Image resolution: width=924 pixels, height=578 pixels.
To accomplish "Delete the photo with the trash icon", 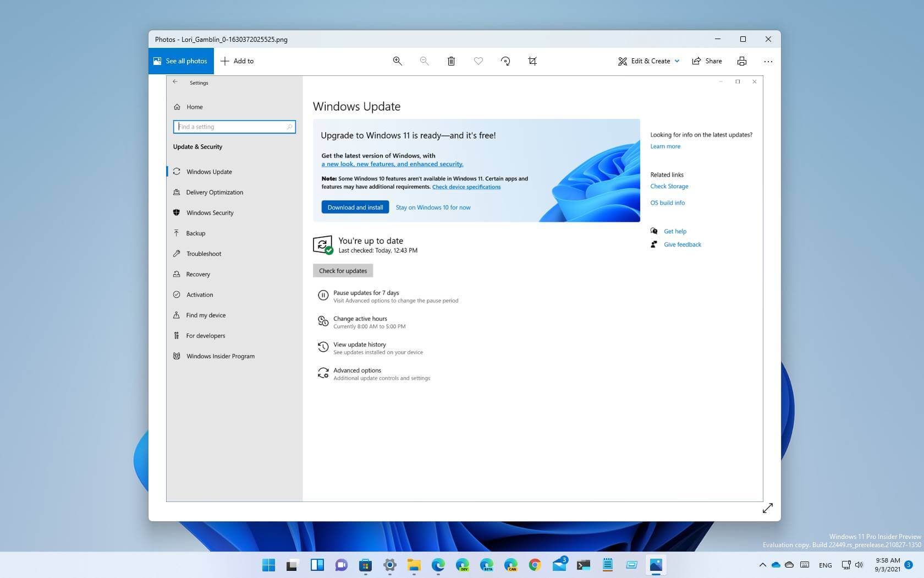I will click(x=451, y=61).
